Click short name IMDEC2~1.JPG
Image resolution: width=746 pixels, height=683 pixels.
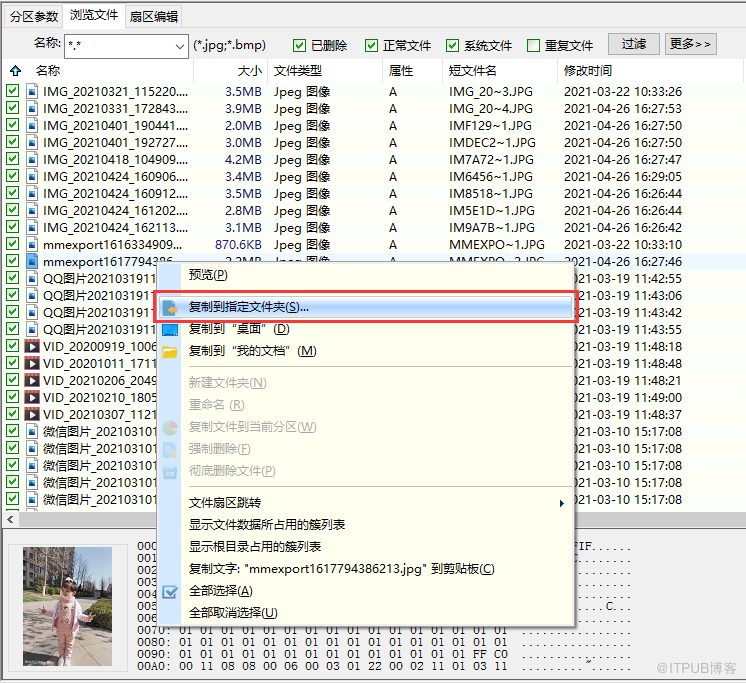tap(492, 143)
